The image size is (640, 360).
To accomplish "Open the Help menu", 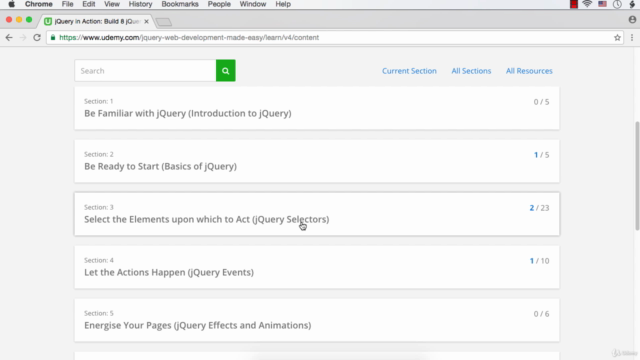I will pos(283,4).
